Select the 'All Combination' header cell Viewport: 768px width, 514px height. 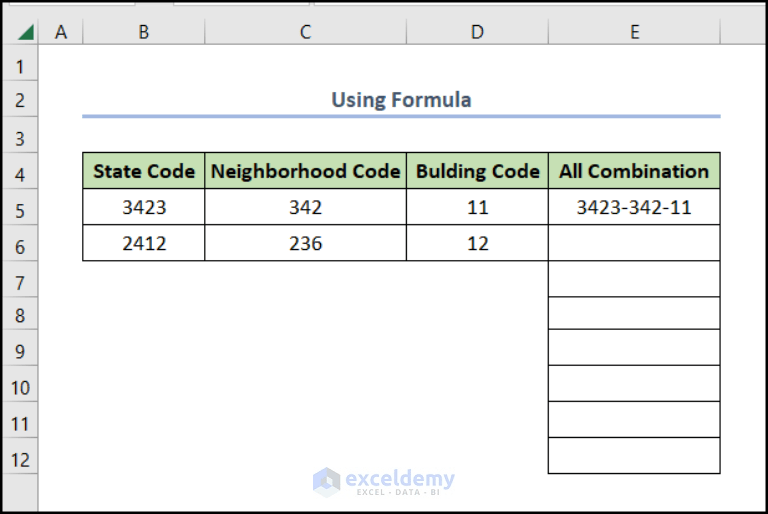click(x=634, y=171)
